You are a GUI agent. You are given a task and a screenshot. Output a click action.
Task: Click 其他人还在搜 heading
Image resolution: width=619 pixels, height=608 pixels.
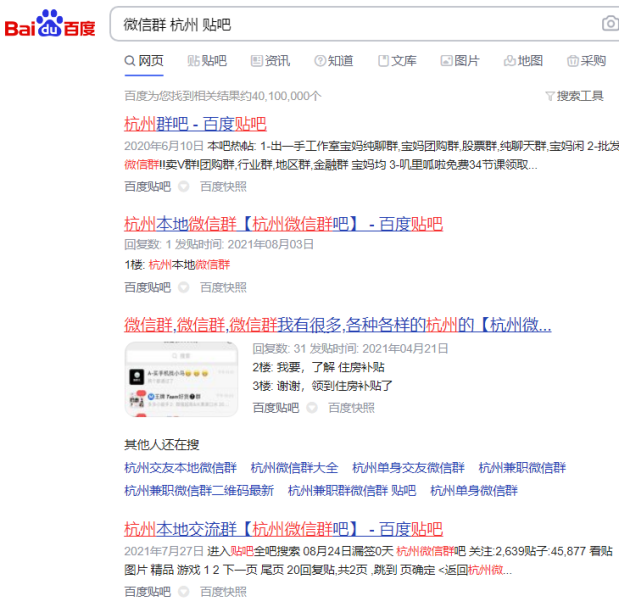point(161,445)
